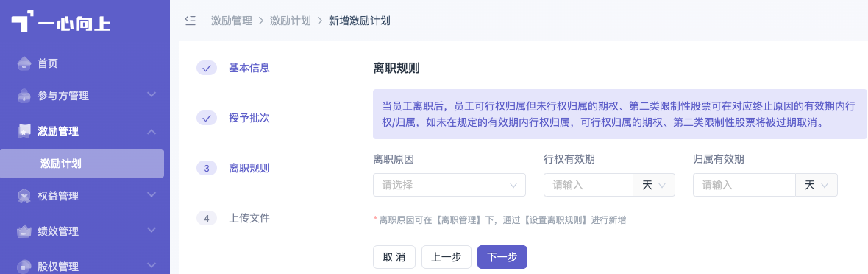Click the 取消 button
868x274 pixels.
point(394,257)
